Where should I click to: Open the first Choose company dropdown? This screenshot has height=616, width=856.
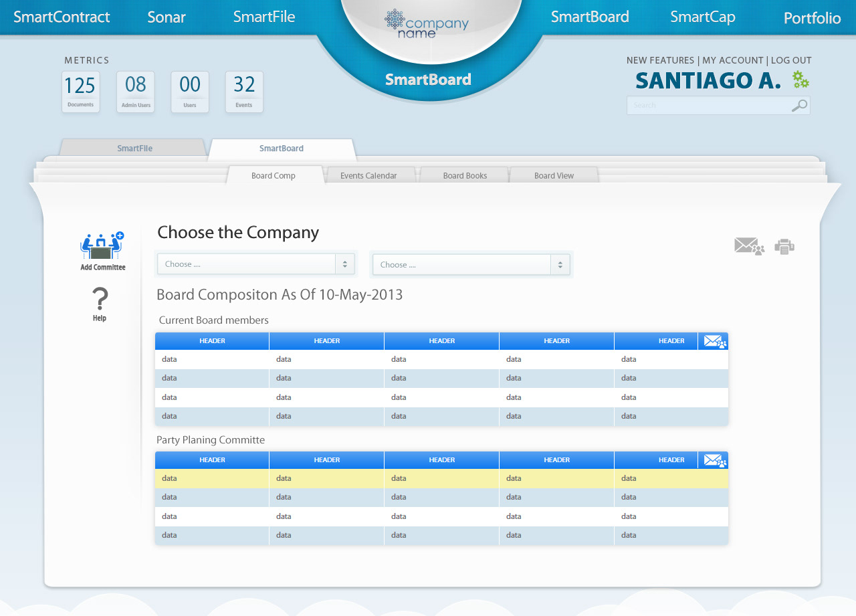256,264
